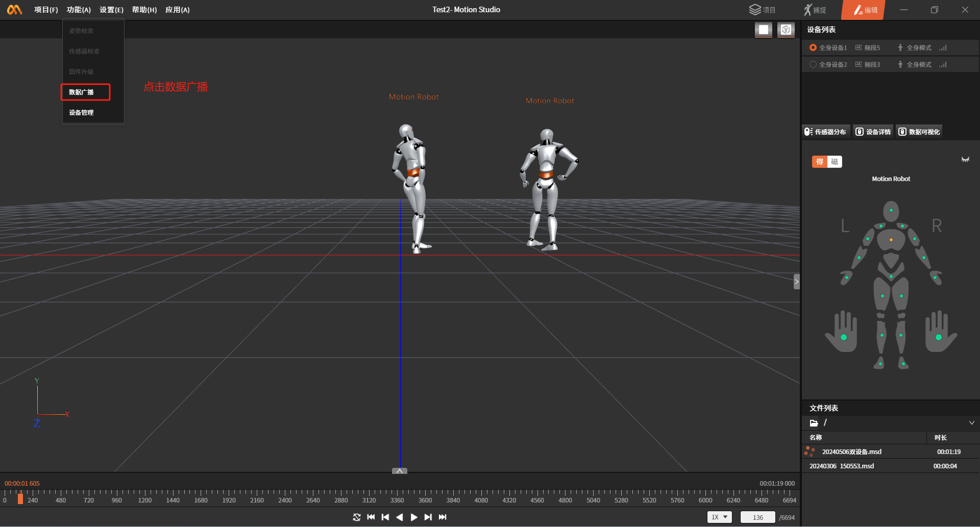Click the white square viewport button
This screenshot has width=980, height=527.
[x=763, y=30]
